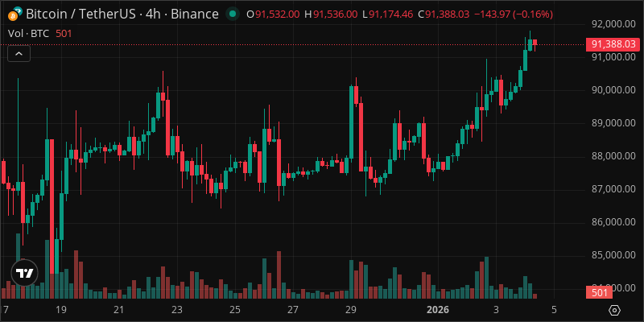
Task: Click the 2026 year label on the time axis
Action: [x=438, y=309]
